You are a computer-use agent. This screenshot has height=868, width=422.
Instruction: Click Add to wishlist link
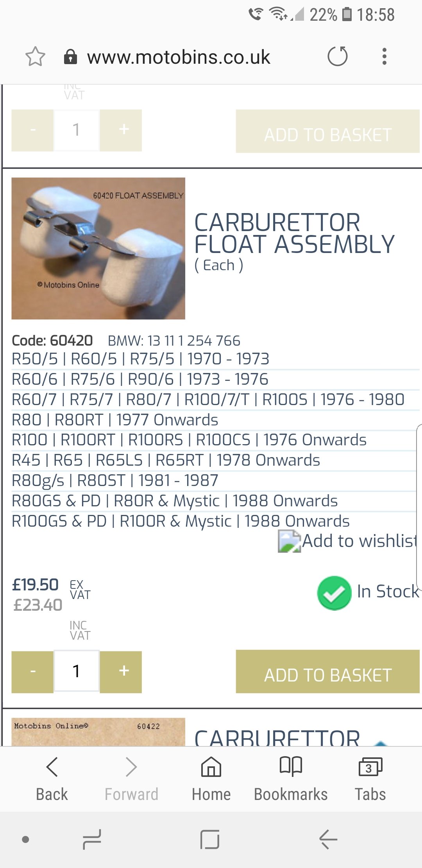[x=359, y=541]
